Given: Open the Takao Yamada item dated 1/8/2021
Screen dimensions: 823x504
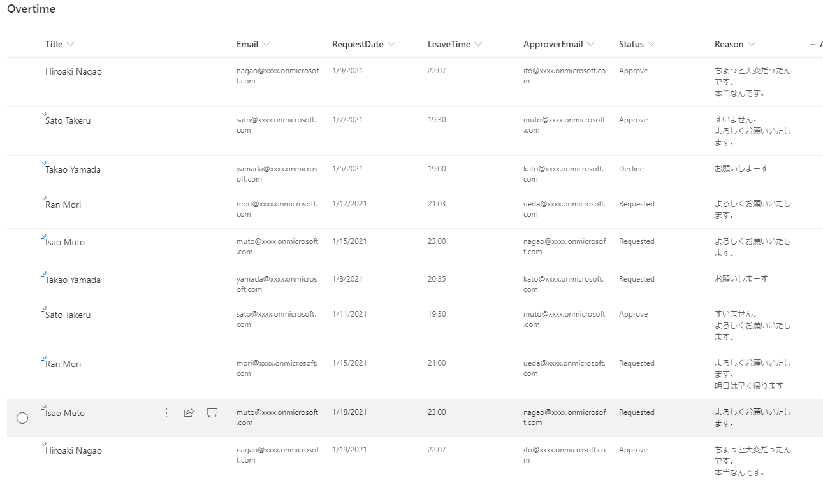Looking at the screenshot, I should click(x=73, y=280).
